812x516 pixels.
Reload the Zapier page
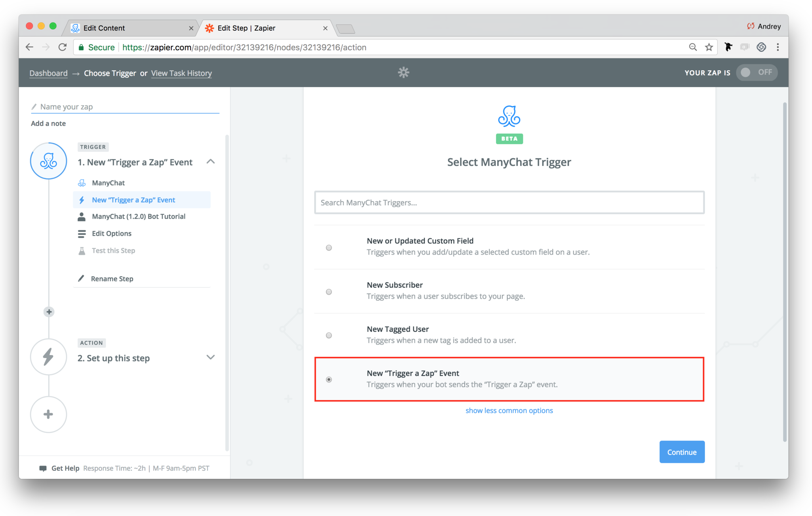[63, 47]
